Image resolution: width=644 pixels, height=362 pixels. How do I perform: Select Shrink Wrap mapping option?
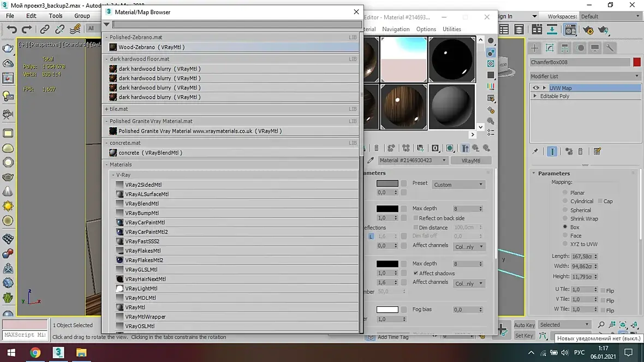(565, 218)
